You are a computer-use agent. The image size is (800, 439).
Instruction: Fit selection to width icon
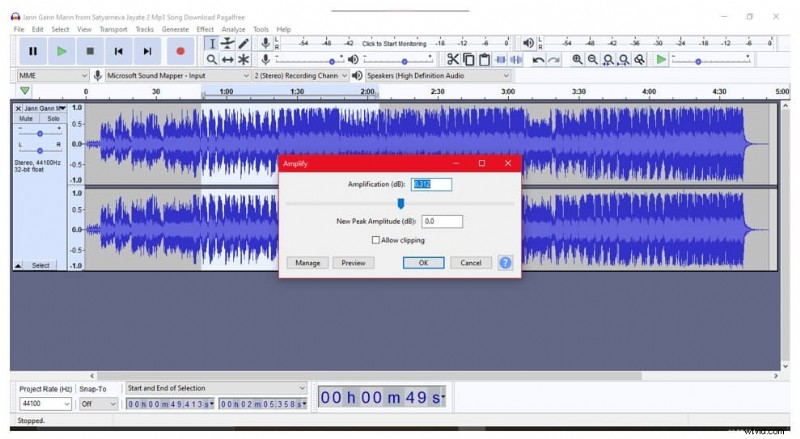(x=608, y=60)
